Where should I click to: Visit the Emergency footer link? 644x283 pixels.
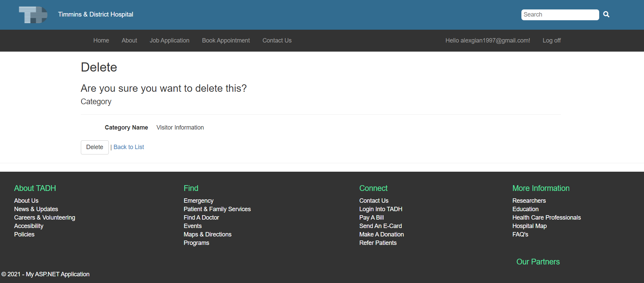click(198, 201)
